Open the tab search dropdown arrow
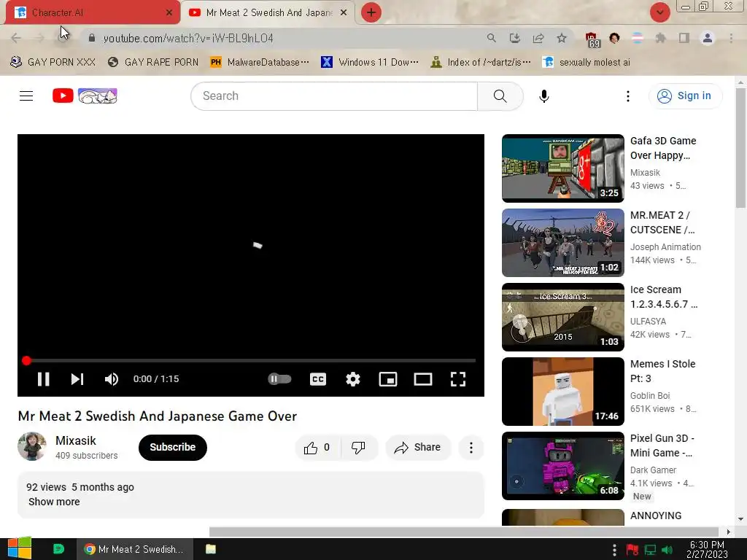Viewport: 747px width, 560px height. tap(659, 12)
